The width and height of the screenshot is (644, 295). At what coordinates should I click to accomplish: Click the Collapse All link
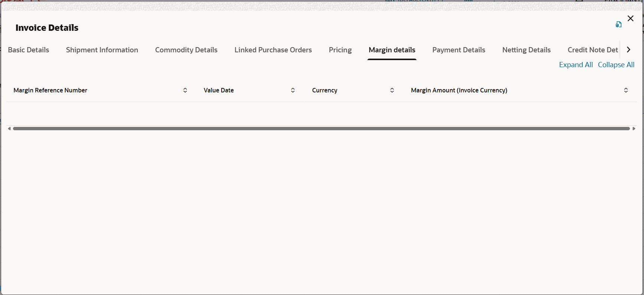tap(616, 65)
